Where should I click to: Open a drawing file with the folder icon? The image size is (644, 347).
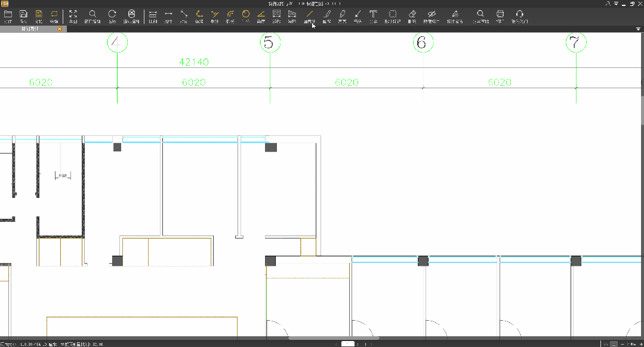coord(8,17)
